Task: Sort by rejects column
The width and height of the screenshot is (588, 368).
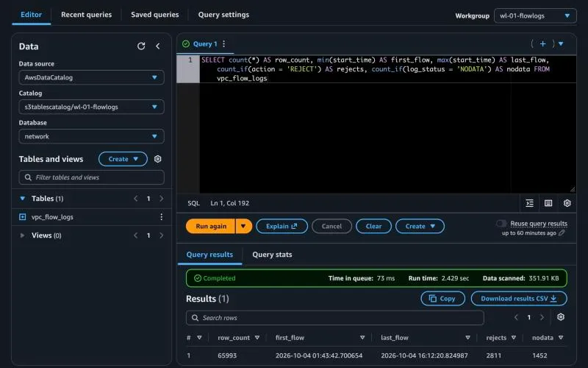Action: point(513,338)
